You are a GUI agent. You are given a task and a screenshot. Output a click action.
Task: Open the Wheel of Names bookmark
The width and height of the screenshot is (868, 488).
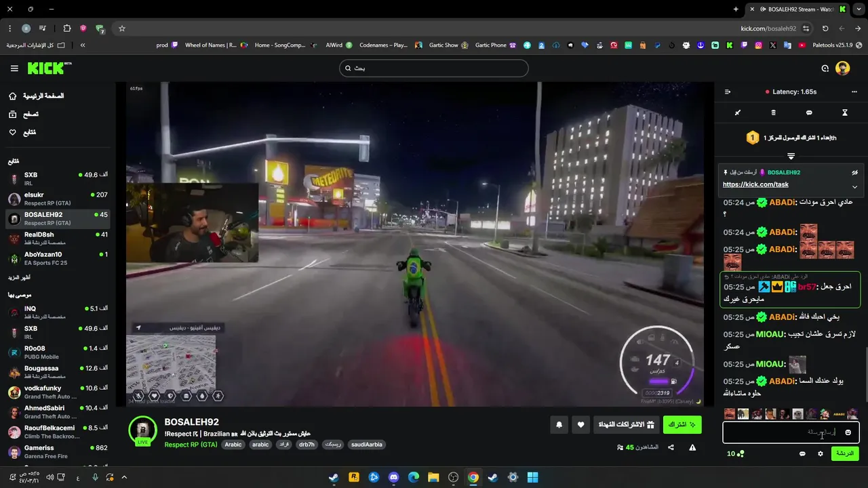pyautogui.click(x=216, y=45)
